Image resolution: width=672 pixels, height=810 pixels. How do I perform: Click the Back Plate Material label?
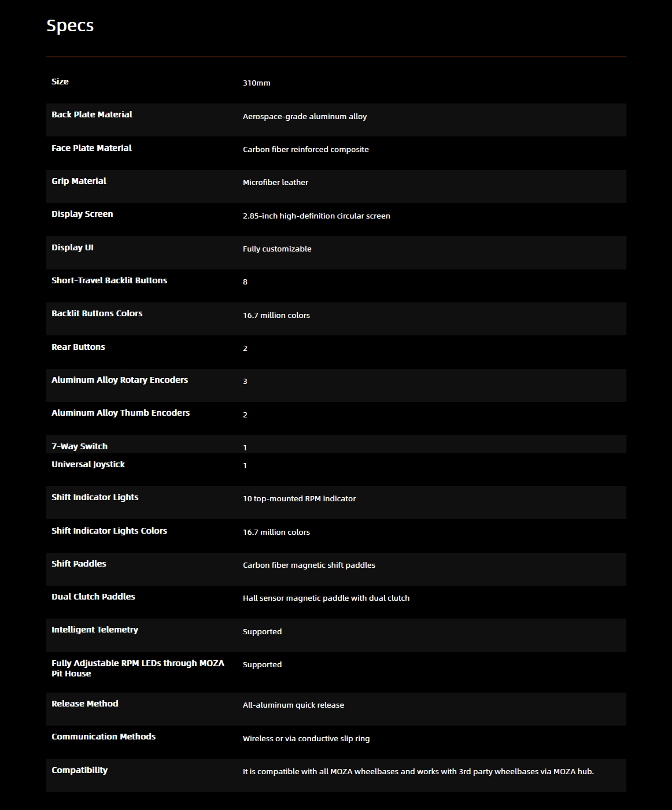[x=92, y=114]
